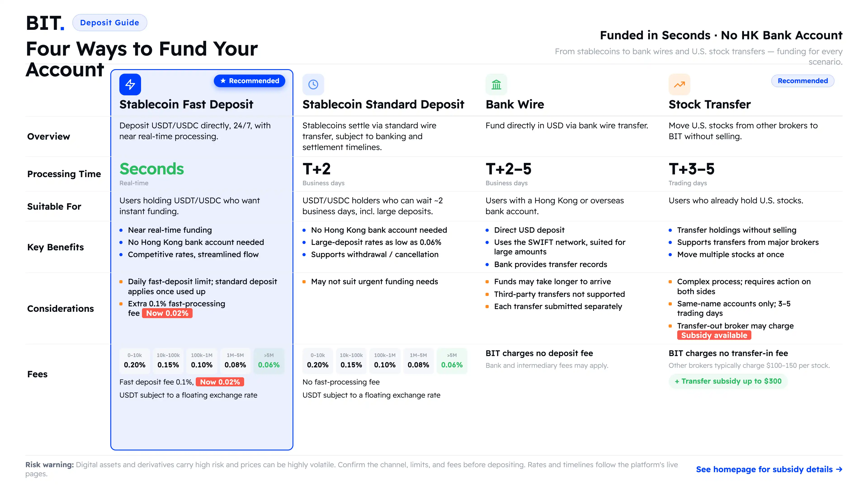Image resolution: width=868 pixels, height=488 pixels.
Task: Click the starred Recommended badge on Fast Deposit
Action: pos(249,81)
